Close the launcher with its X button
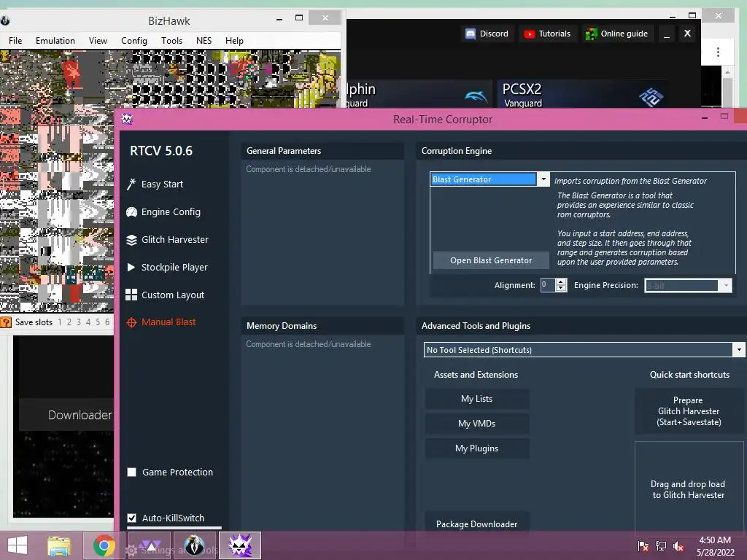 point(687,34)
